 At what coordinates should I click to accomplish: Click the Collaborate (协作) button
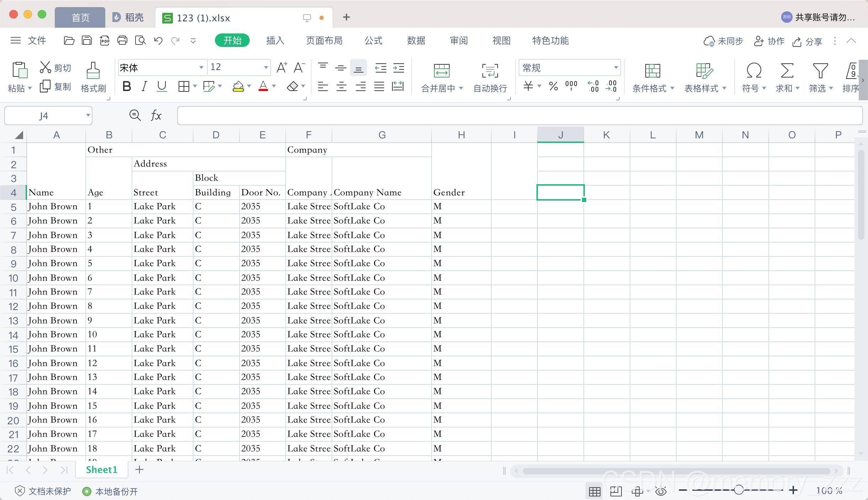coord(769,41)
